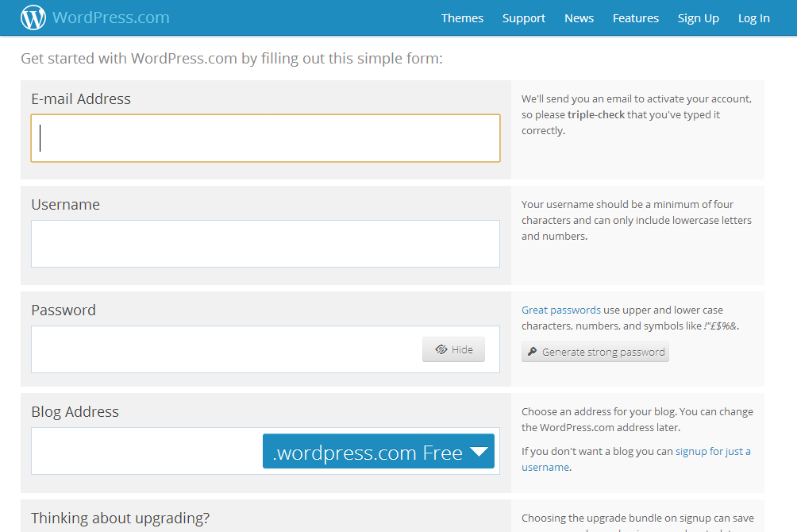Viewport: 797px width, 532px height.
Task: Toggle password visibility with the Hide button
Action: [453, 349]
